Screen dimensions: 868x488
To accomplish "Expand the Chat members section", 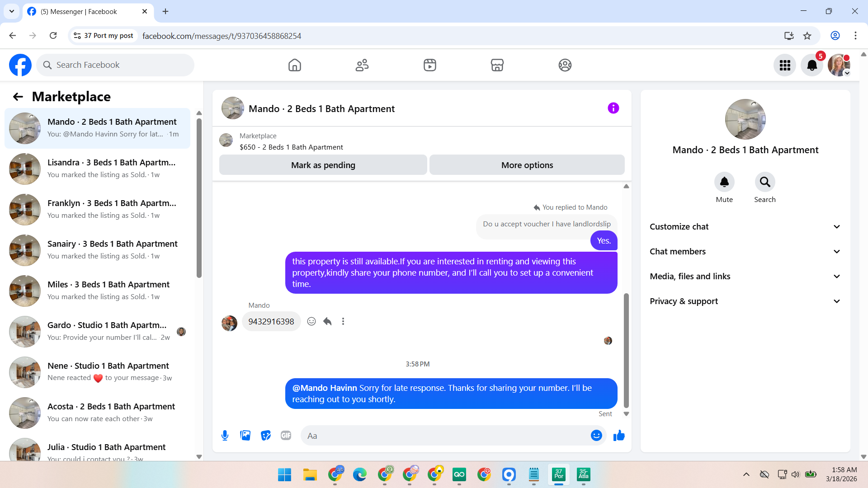I will (745, 252).
